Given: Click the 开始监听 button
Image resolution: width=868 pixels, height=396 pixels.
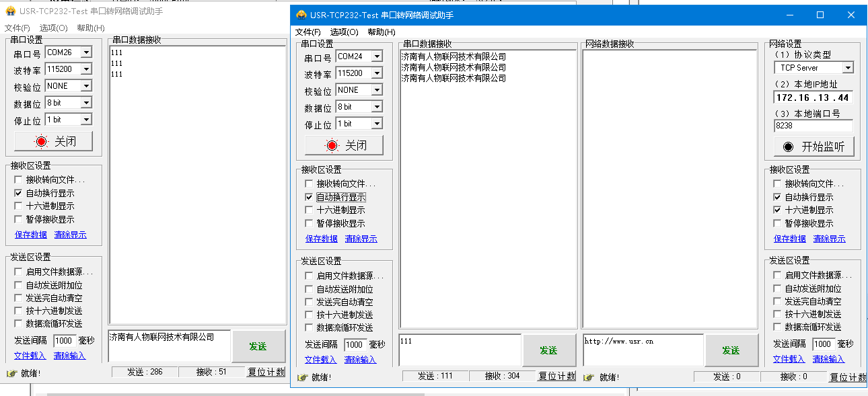Looking at the screenshot, I should click(813, 147).
